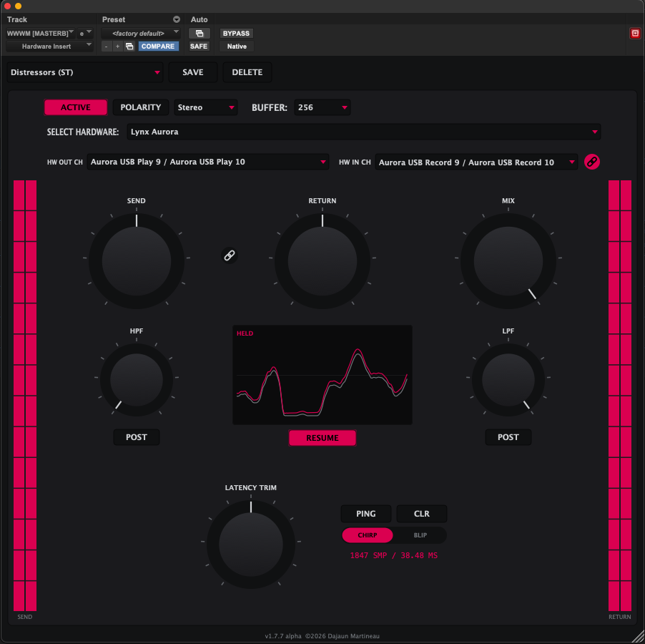Click the Native button
The image size is (645, 644).
pyautogui.click(x=237, y=47)
